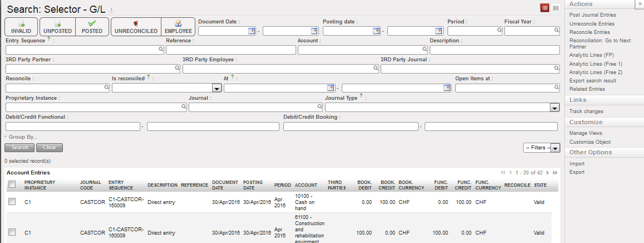Click into the Description input field
This screenshot has height=243, width=644.
[494, 50]
